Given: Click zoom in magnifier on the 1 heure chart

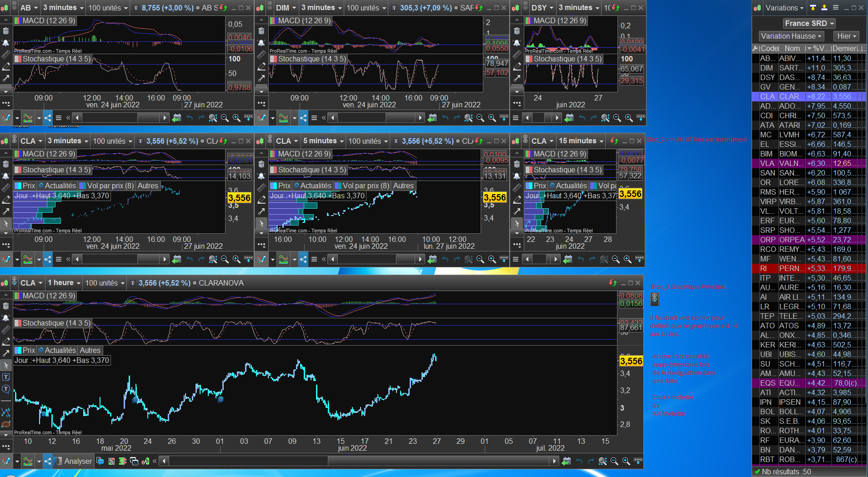Looking at the screenshot, I should (x=626, y=461).
